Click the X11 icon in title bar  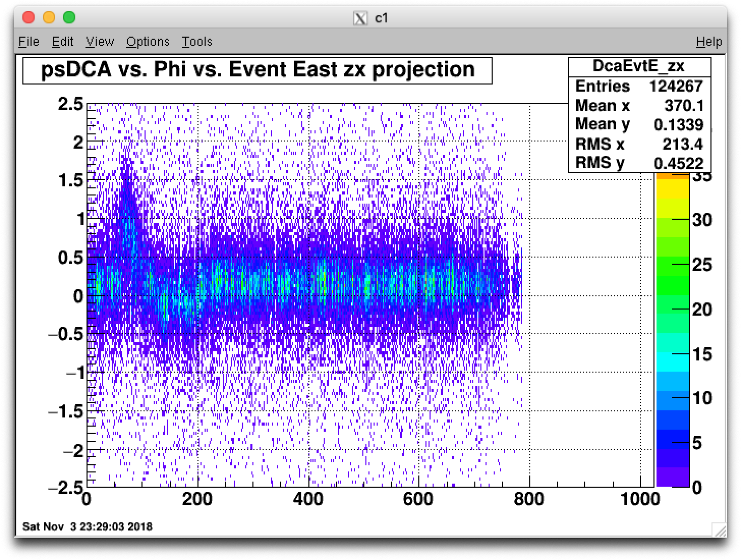coord(360,18)
